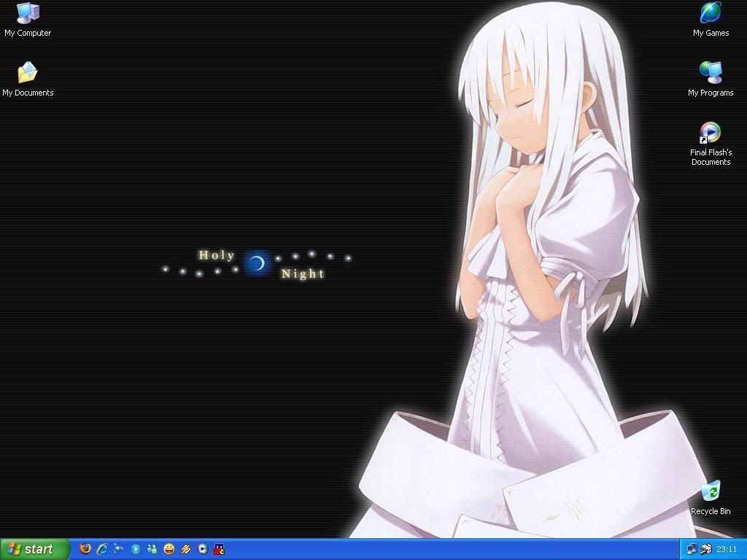Select the My Programs desktop icon
This screenshot has width=747, height=560.
click(711, 73)
